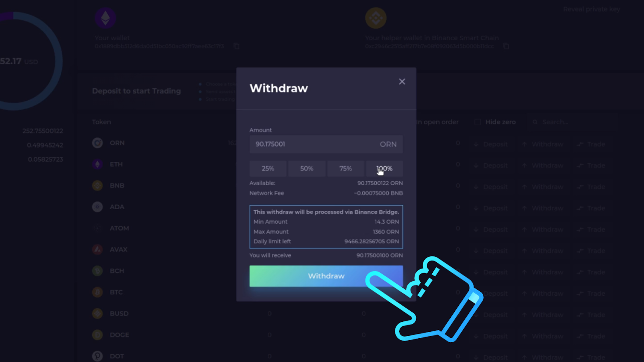
Task: Trade BUSD from the token list
Action: 591,315
